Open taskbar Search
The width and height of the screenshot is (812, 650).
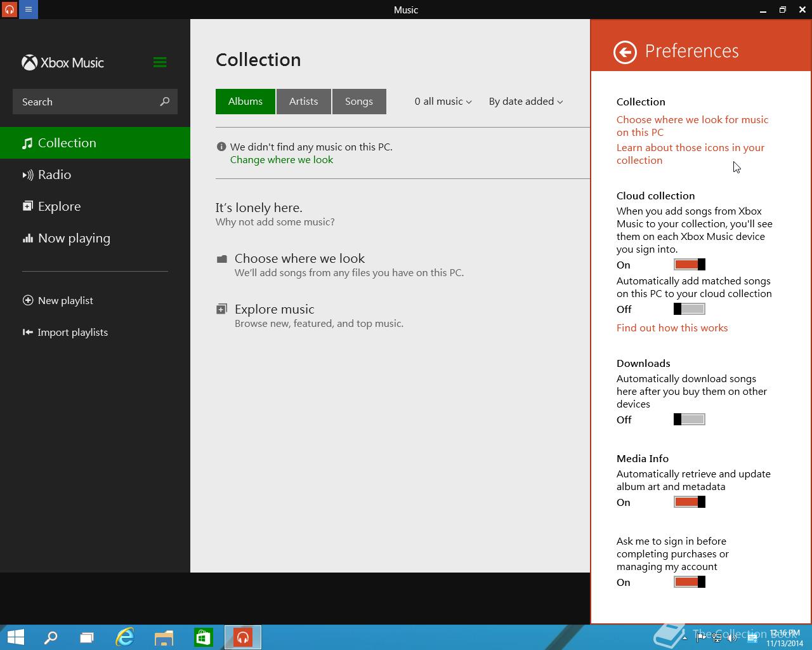(51, 637)
